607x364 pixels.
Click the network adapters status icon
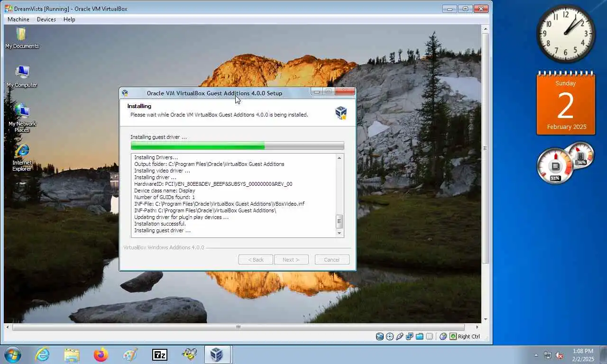click(x=410, y=337)
